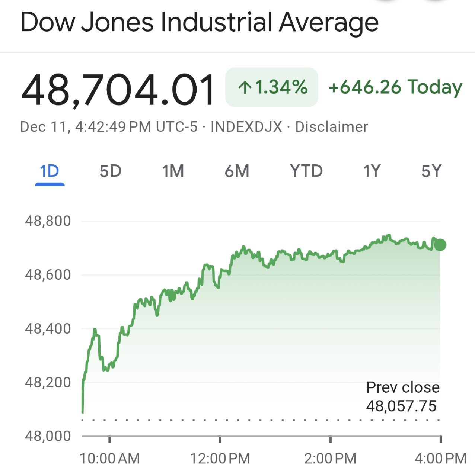The height and width of the screenshot is (476, 475).
Task: Switch to the YTD tab
Action: (x=306, y=171)
